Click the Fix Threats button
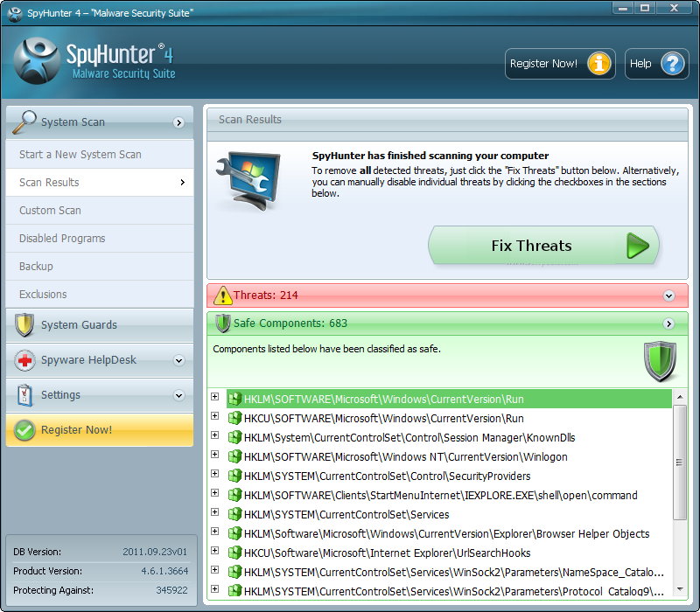 (x=543, y=246)
